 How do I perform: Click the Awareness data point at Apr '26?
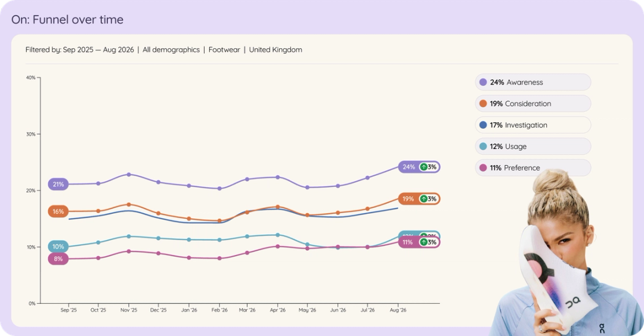click(278, 177)
